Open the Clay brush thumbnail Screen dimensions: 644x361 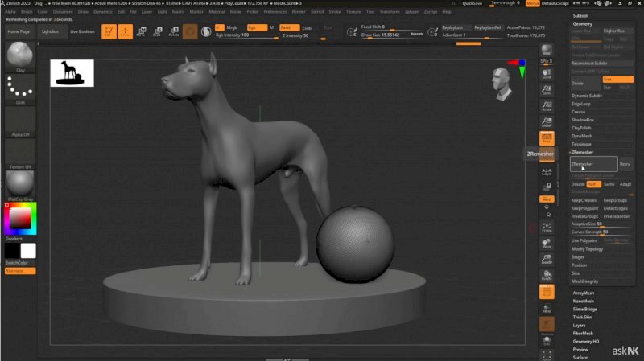[x=19, y=56]
